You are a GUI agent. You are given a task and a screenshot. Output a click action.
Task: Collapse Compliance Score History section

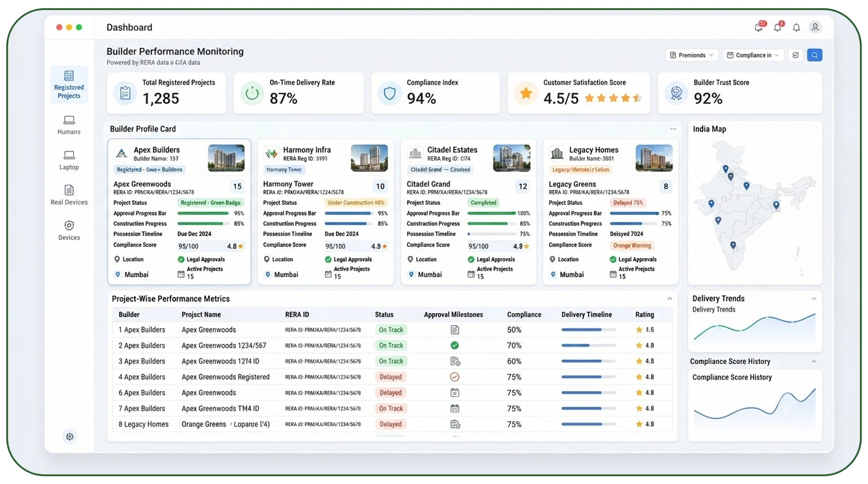(814, 361)
